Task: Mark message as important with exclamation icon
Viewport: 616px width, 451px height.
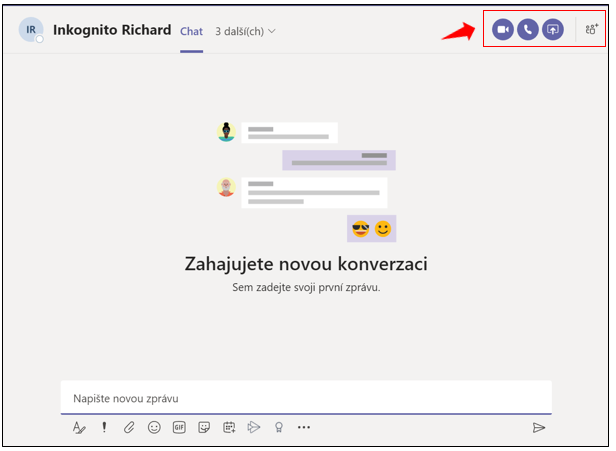Action: (x=104, y=427)
